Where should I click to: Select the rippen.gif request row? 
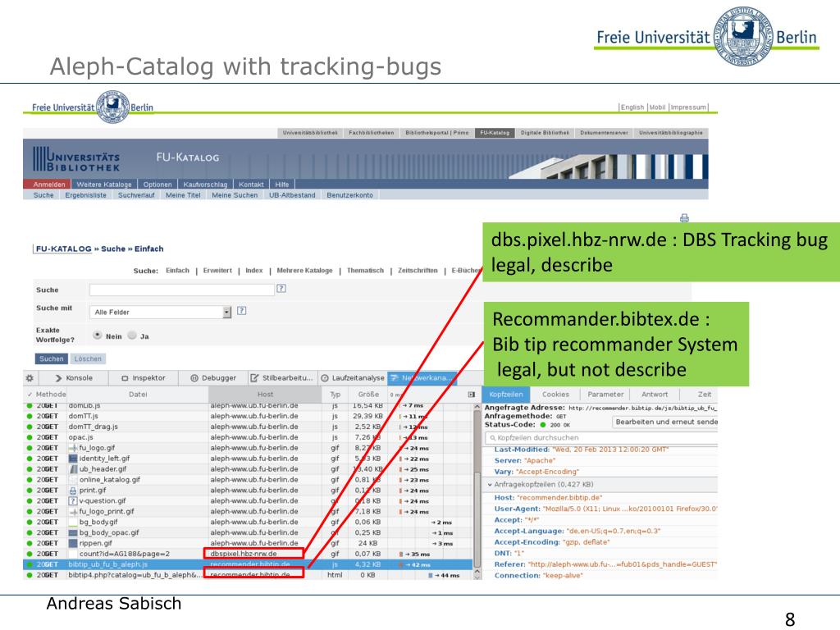pyautogui.click(x=249, y=543)
